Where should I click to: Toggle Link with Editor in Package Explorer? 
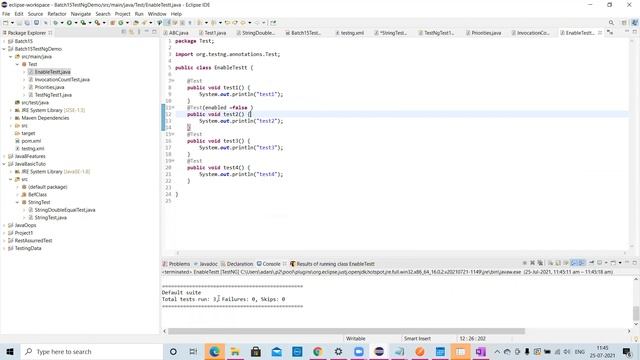coord(131,32)
